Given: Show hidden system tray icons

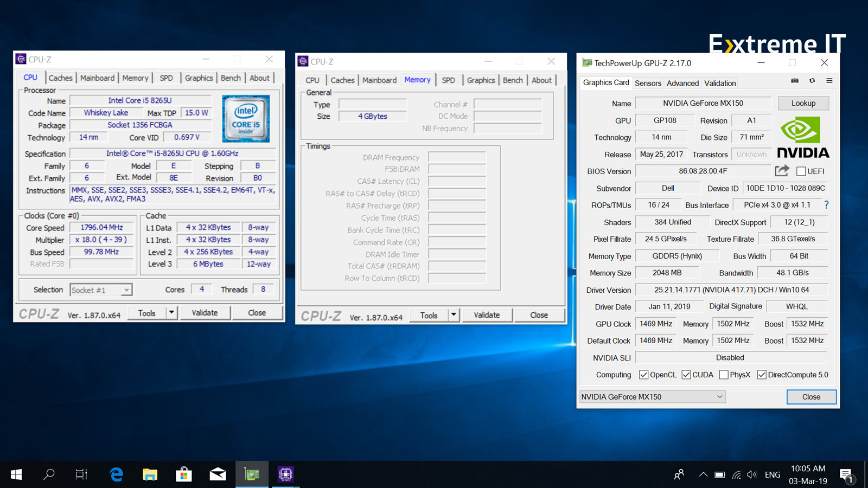Looking at the screenshot, I should 703,474.
